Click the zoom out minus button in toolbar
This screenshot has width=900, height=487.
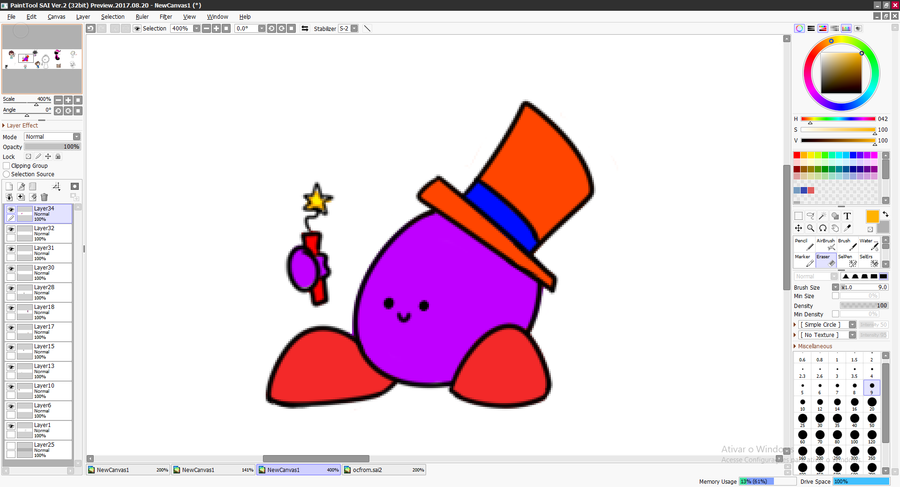pos(207,28)
